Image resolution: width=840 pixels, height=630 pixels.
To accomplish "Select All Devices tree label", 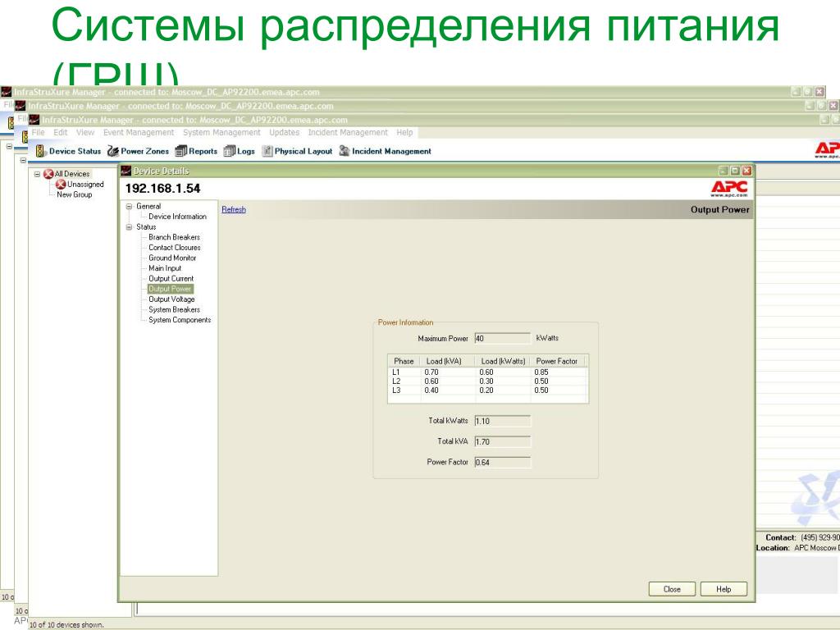I will pos(72,174).
